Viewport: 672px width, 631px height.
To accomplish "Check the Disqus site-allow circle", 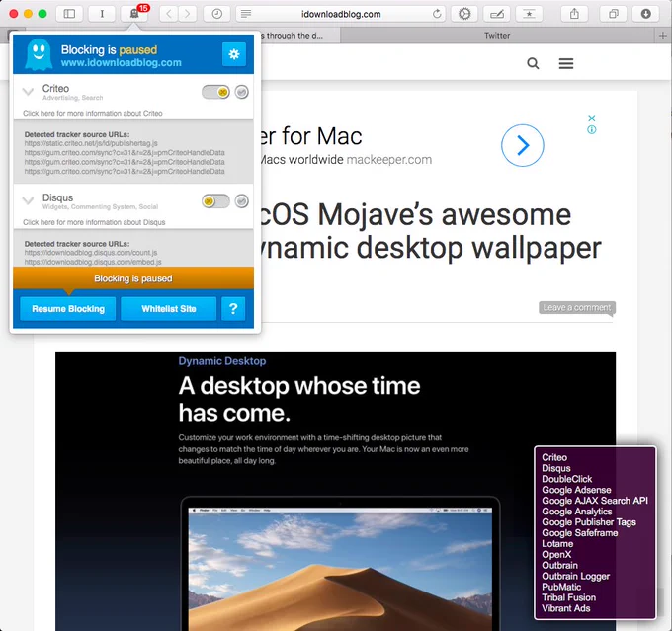I will tap(242, 200).
